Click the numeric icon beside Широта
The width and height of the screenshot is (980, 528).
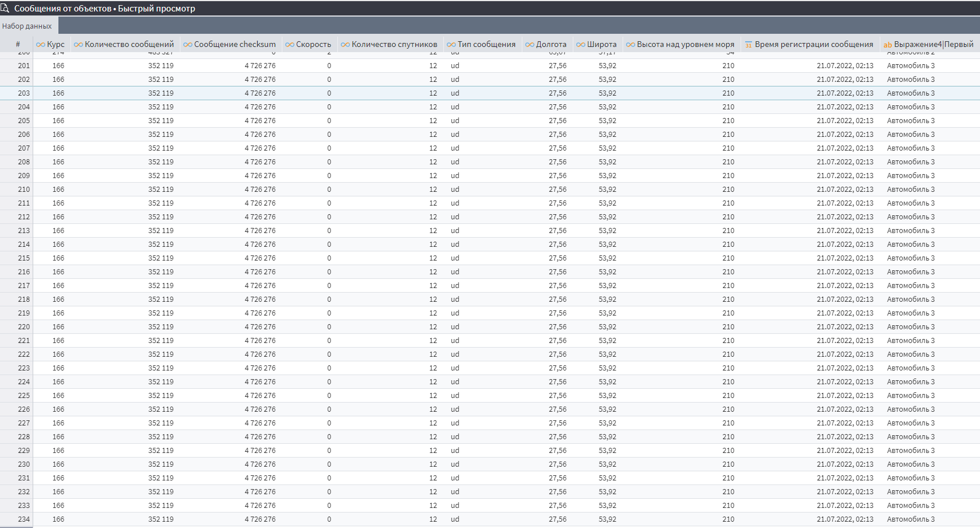[581, 45]
